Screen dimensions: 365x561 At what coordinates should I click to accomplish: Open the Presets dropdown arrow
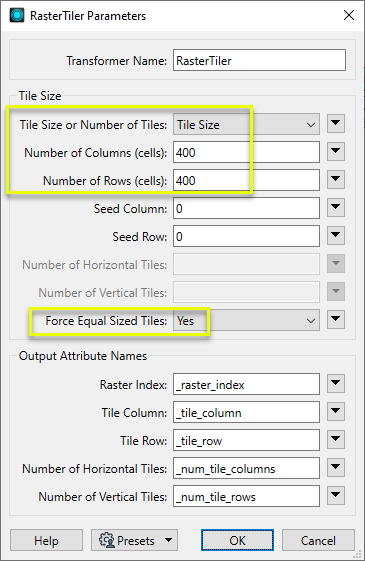(168, 540)
